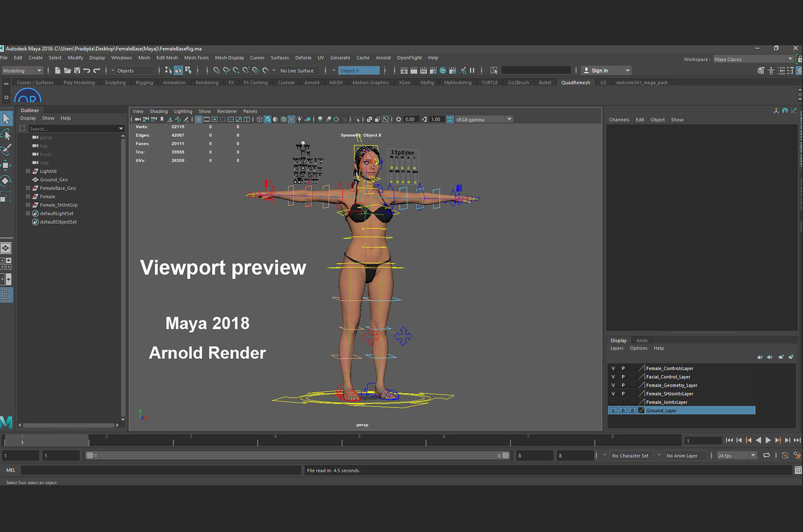Click the IPR render icon
Image resolution: width=803 pixels, height=532 pixels.
(423, 70)
